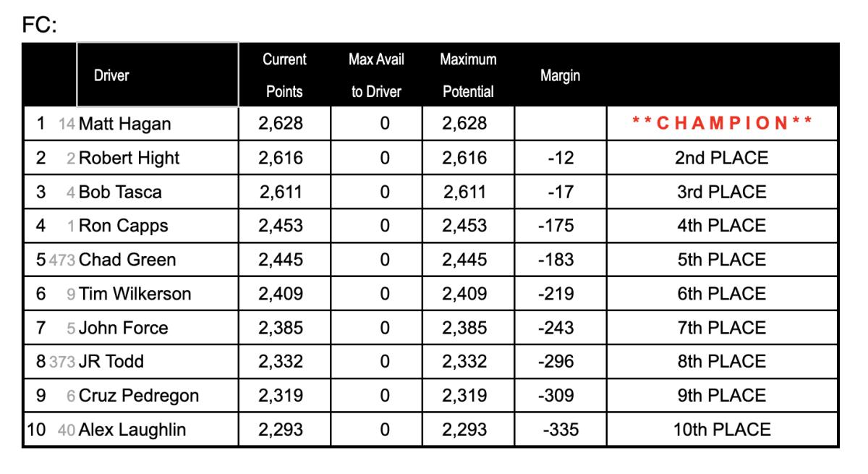Click the Margin column header
Viewport: 868px width, 474px height.
point(561,75)
